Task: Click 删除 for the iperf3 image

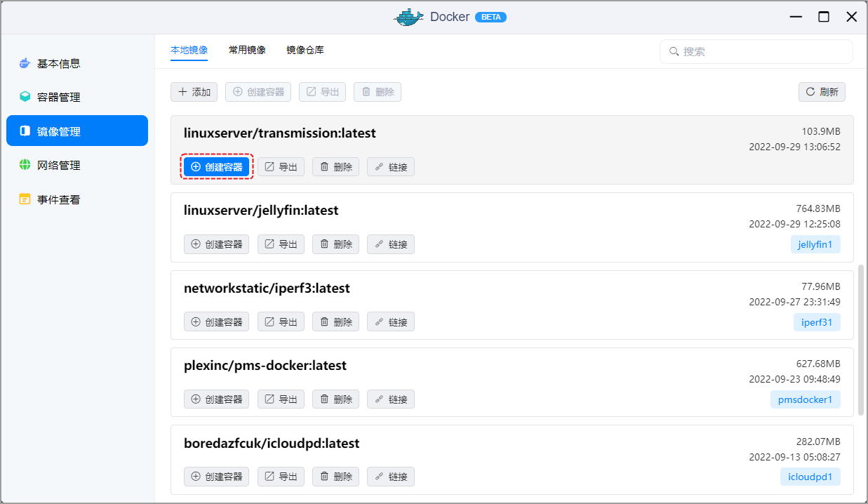Action: [x=335, y=321]
